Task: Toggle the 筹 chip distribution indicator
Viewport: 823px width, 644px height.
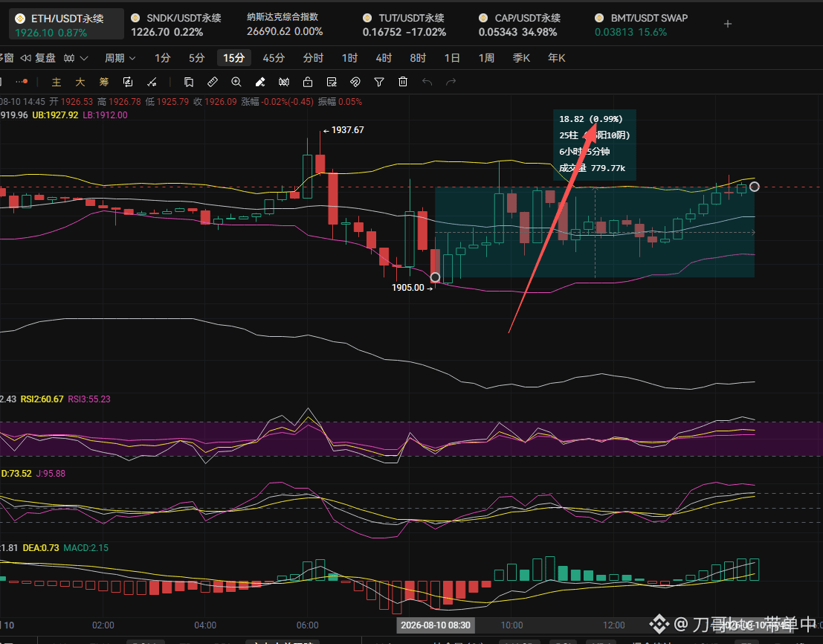Action: tap(104, 82)
